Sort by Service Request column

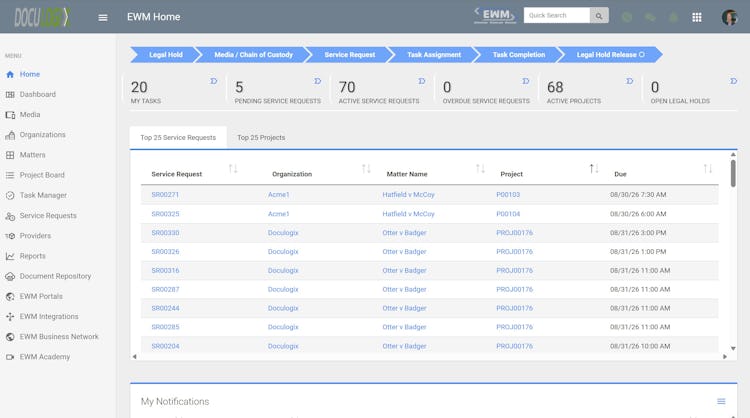point(233,169)
